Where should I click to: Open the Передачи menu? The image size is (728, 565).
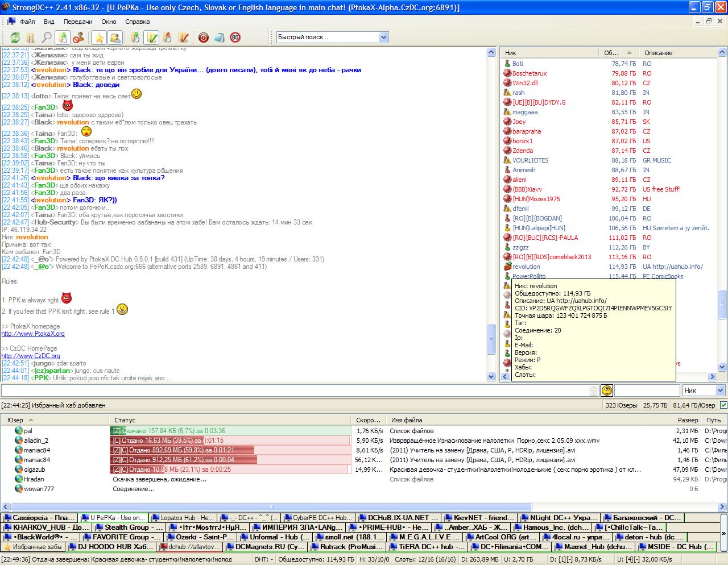point(78,22)
